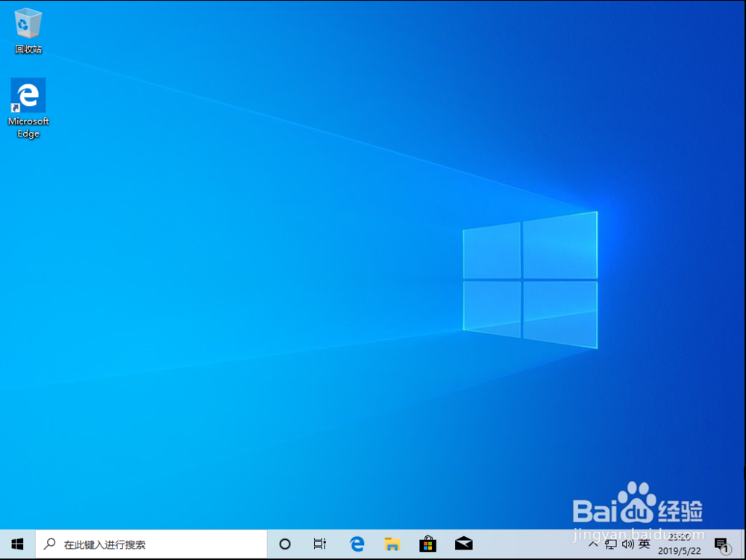This screenshot has height=560, width=746.
Task: Show hidden system tray icons
Action: click(x=593, y=544)
